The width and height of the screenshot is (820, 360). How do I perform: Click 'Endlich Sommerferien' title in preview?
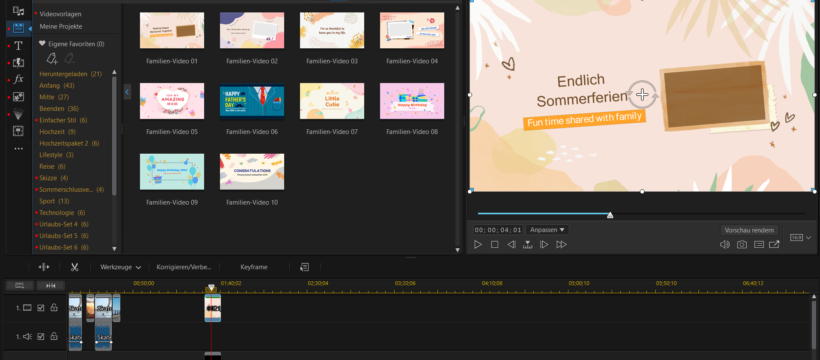pyautogui.click(x=582, y=91)
